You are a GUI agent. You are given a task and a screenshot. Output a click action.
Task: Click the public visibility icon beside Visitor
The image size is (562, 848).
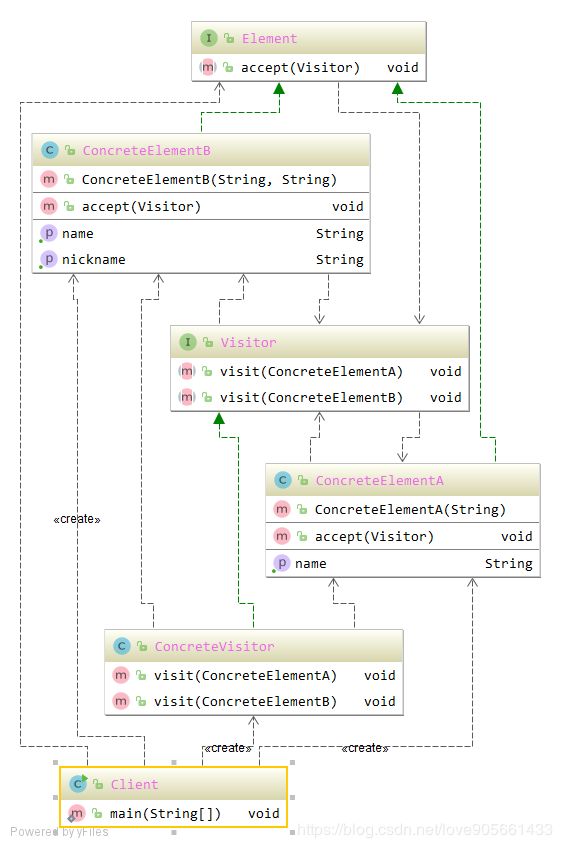(208, 342)
